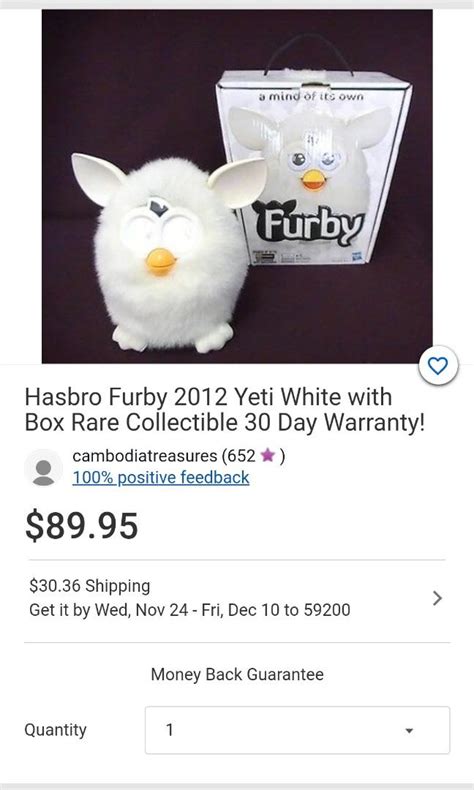This screenshot has height=790, width=474.
Task: View seller cambodiatreasures profile
Action: 145,456
